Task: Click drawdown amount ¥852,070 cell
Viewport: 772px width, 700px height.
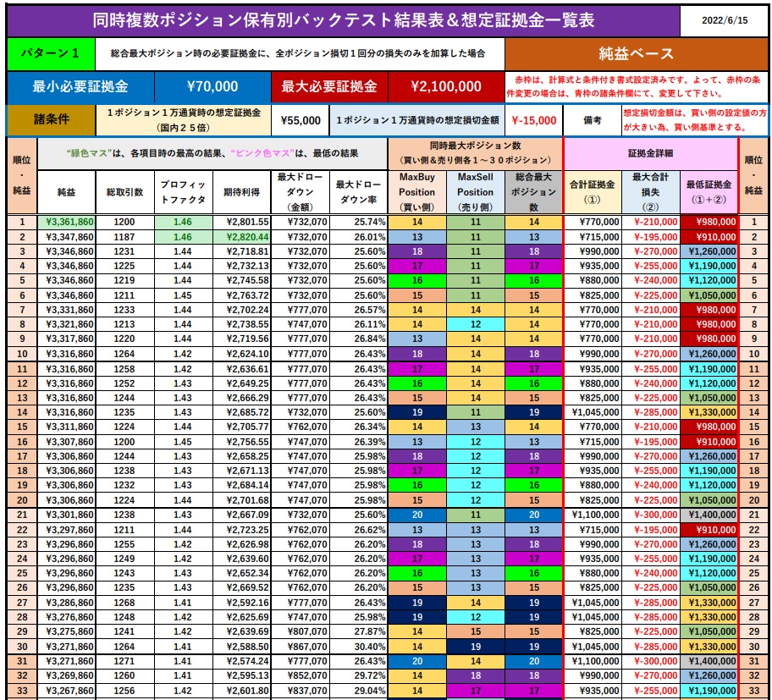Action: pyautogui.click(x=301, y=675)
